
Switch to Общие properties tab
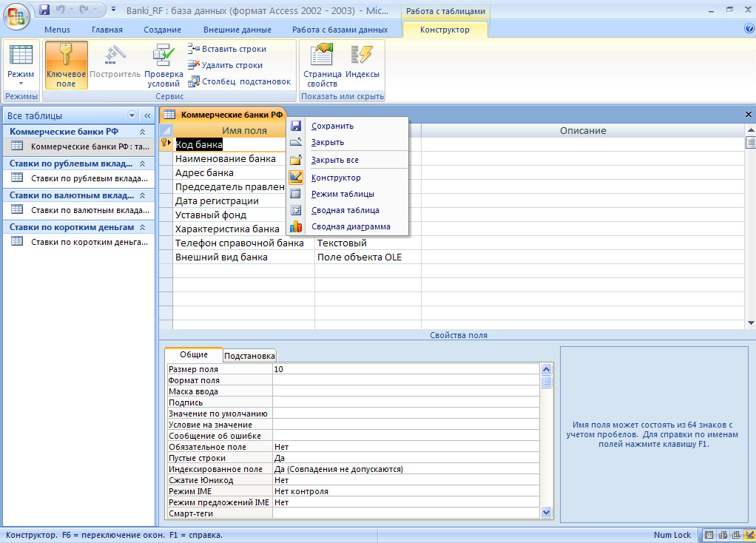click(x=194, y=354)
